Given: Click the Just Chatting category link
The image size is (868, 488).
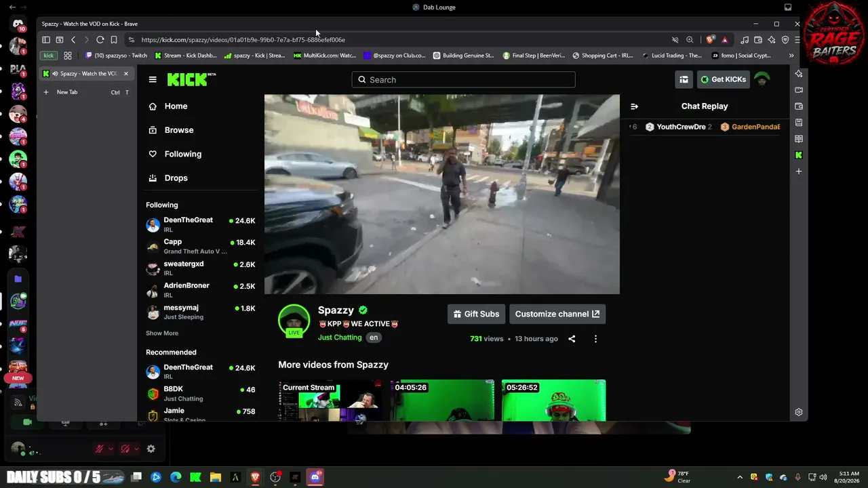Looking at the screenshot, I should click(340, 338).
